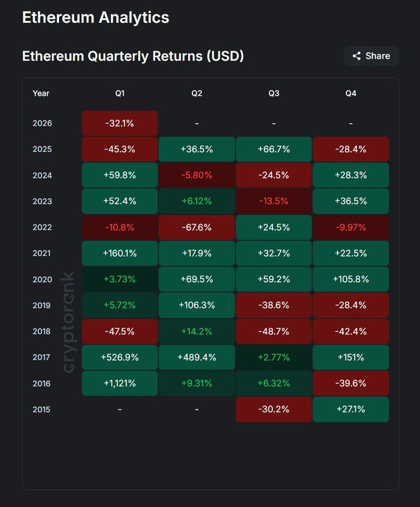Click the -5.80% cell in 2024 row
This screenshot has height=507, width=420.
click(x=197, y=175)
